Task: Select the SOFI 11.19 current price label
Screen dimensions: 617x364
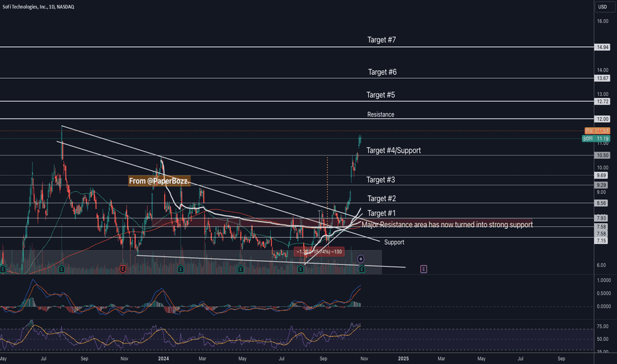Action: point(596,138)
